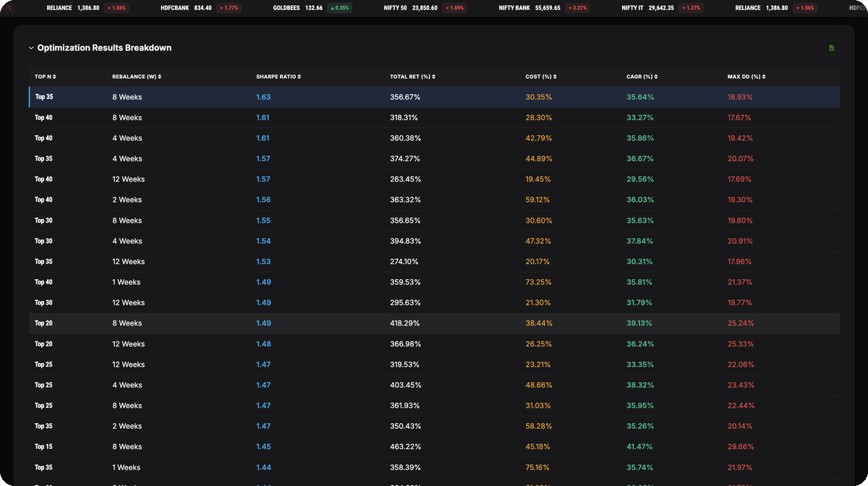Image resolution: width=868 pixels, height=486 pixels.
Task: Click the GOLDBEES 0.35% gain badge
Action: 339,8
